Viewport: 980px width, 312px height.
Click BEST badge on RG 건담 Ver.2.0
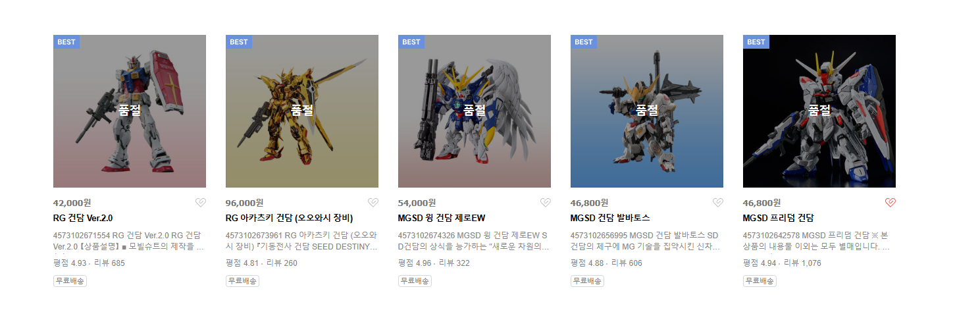pos(66,42)
